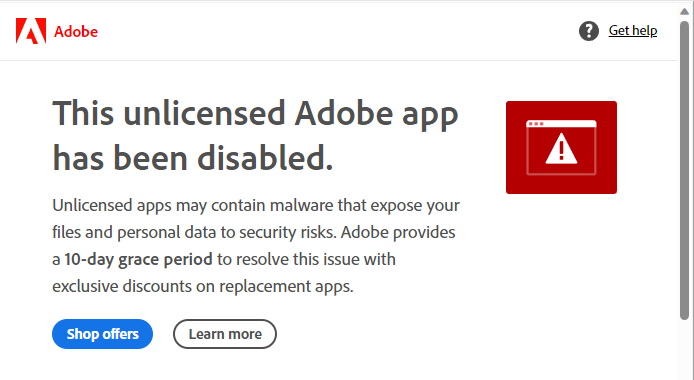Click the three dots in window illustration

[x=536, y=124]
